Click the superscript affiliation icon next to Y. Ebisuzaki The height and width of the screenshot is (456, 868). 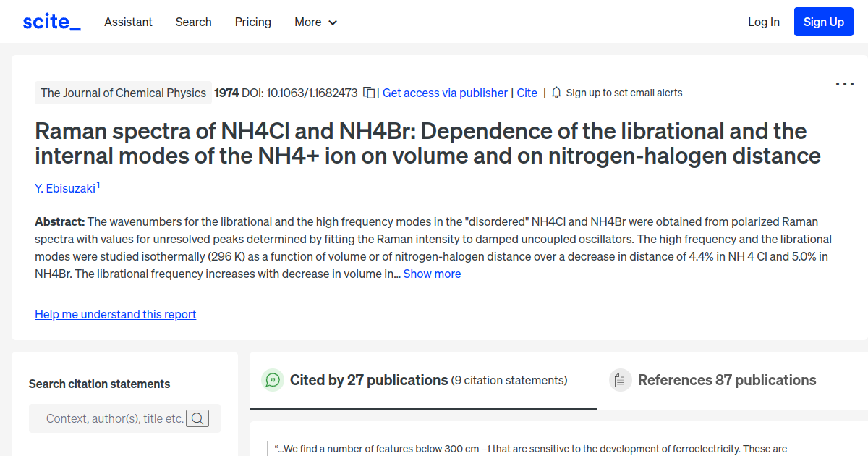point(98,184)
